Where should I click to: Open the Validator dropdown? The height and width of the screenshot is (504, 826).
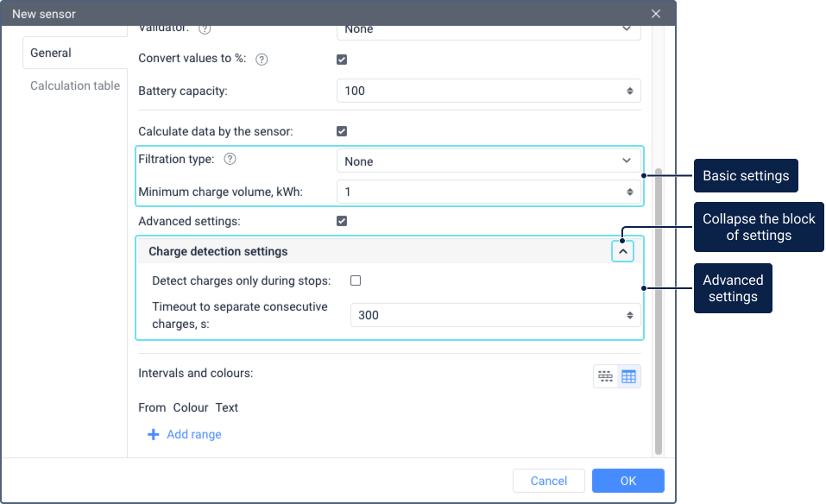(488, 30)
